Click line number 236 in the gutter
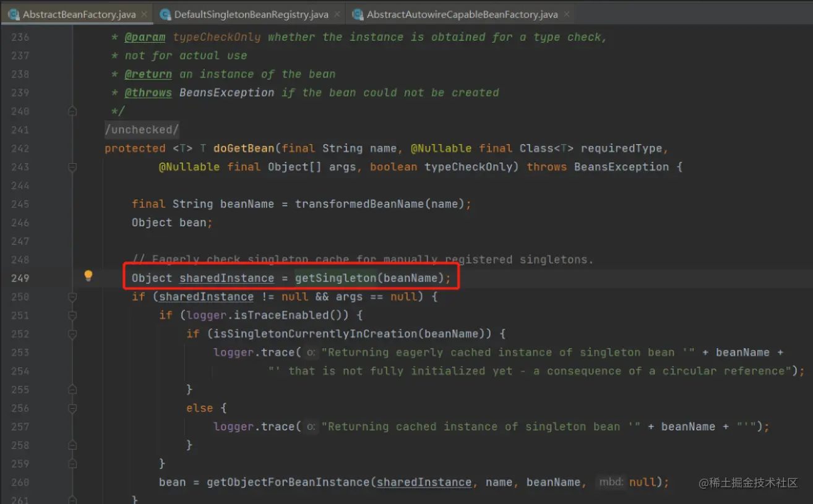The height and width of the screenshot is (504, 813). (20, 37)
